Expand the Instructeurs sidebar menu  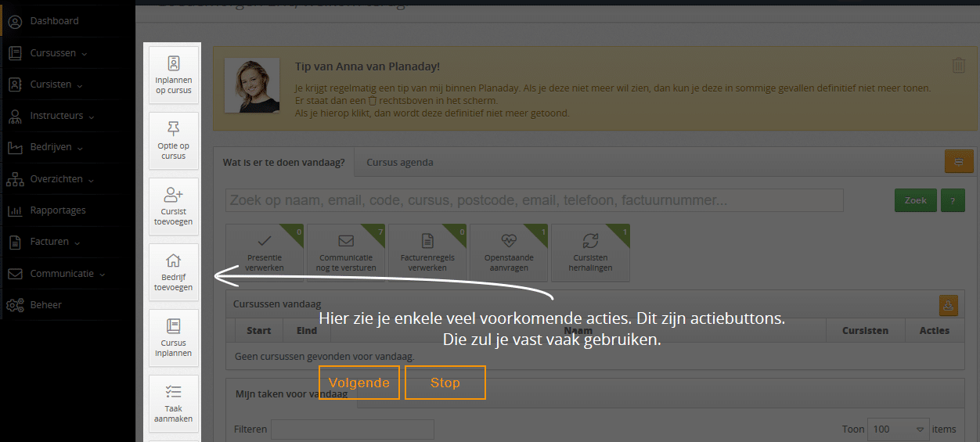coord(62,116)
